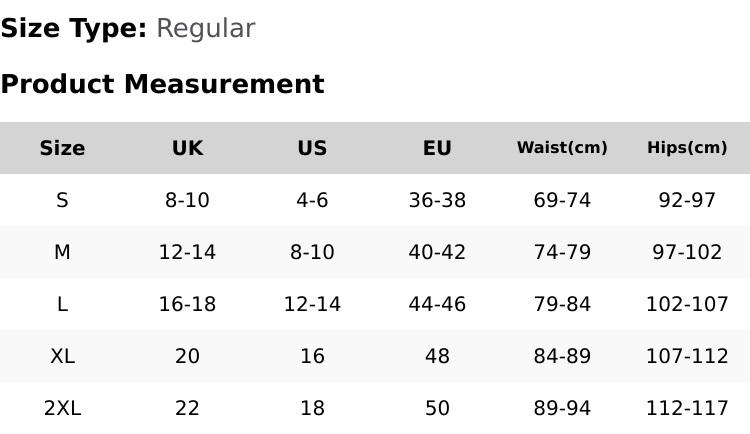This screenshot has width=750, height=434.
Task: Click the Product Measurement heading
Action: [163, 84]
